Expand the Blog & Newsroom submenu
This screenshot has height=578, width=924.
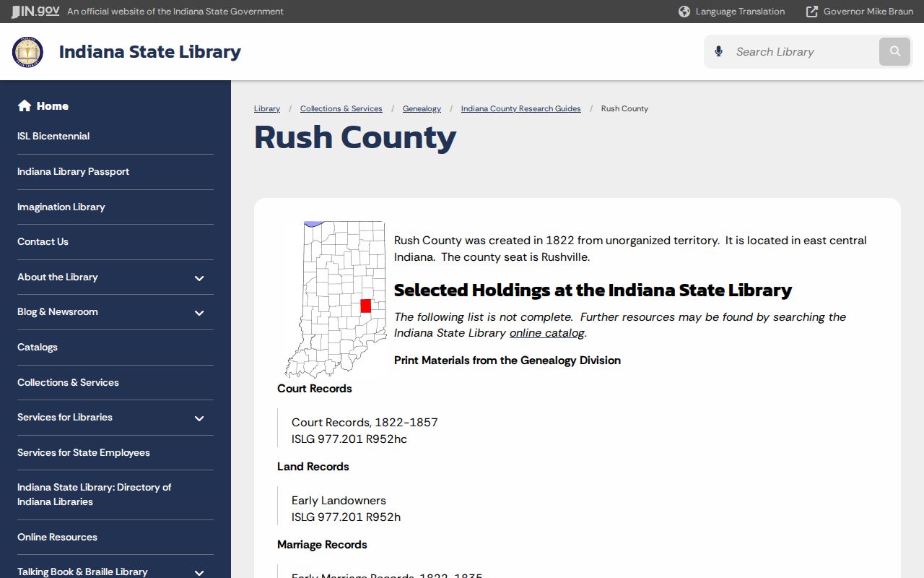(x=199, y=313)
